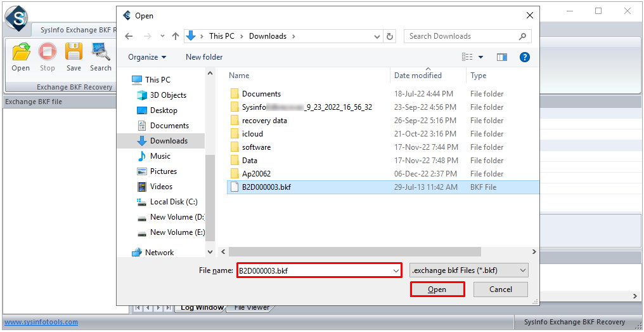The width and height of the screenshot is (644, 332).
Task: Go up one folder level arrow
Action: pos(176,36)
